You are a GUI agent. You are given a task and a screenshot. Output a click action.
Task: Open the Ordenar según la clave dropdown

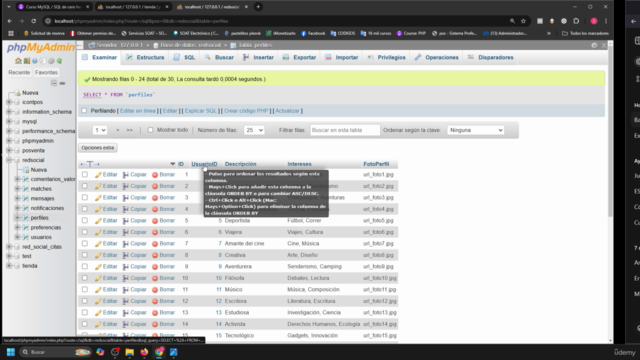[x=476, y=130]
